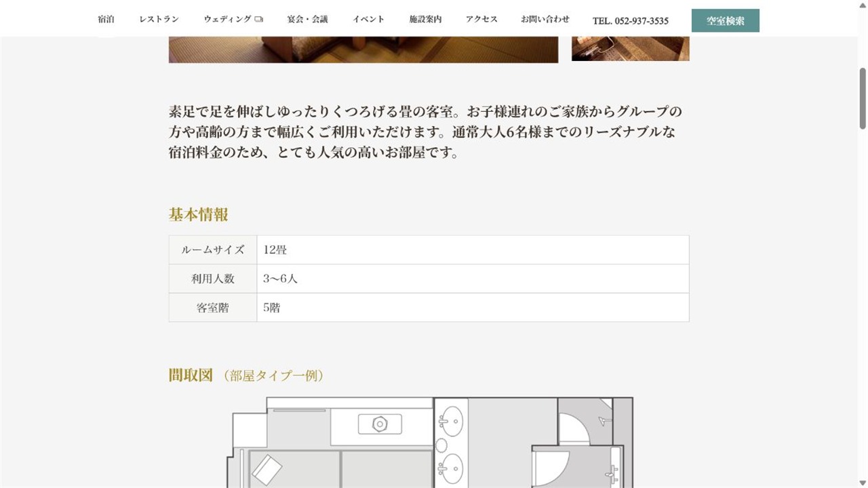Open the ウェディング external link
Screen dimensions: 868x488
233,20
